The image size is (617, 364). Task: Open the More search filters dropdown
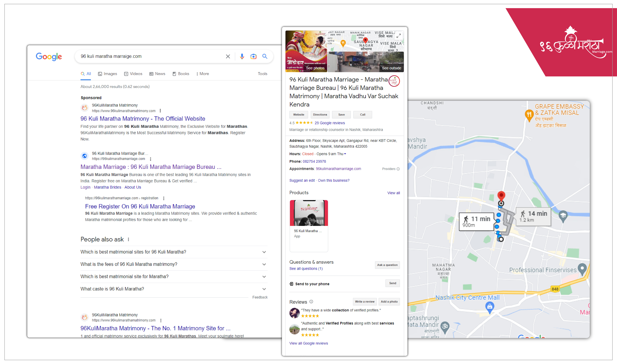(x=203, y=74)
